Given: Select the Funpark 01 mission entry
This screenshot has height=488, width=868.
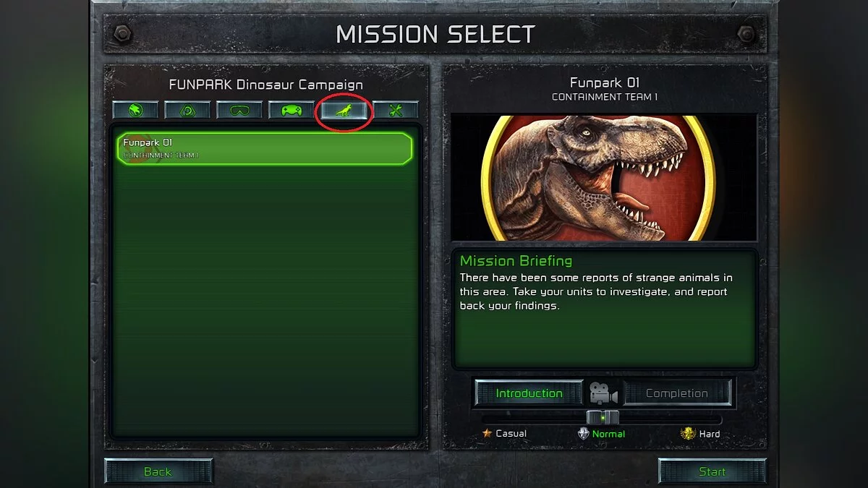Looking at the screenshot, I should pos(265,148).
